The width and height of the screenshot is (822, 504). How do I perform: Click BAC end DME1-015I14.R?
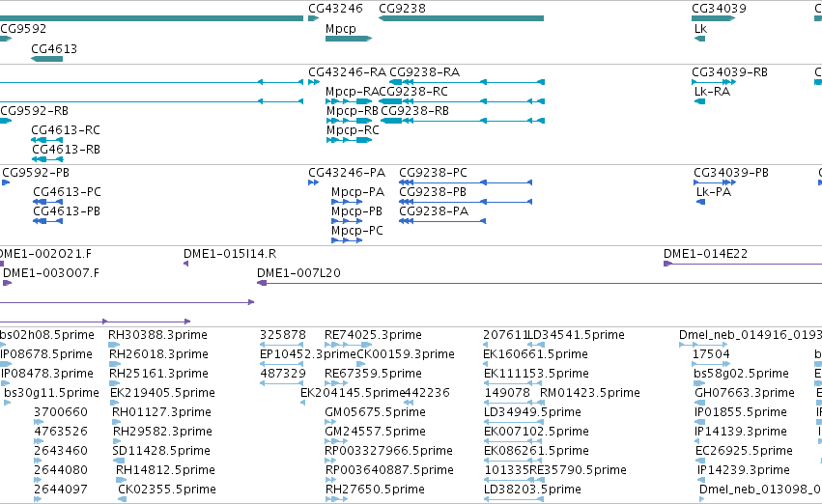click(x=230, y=254)
